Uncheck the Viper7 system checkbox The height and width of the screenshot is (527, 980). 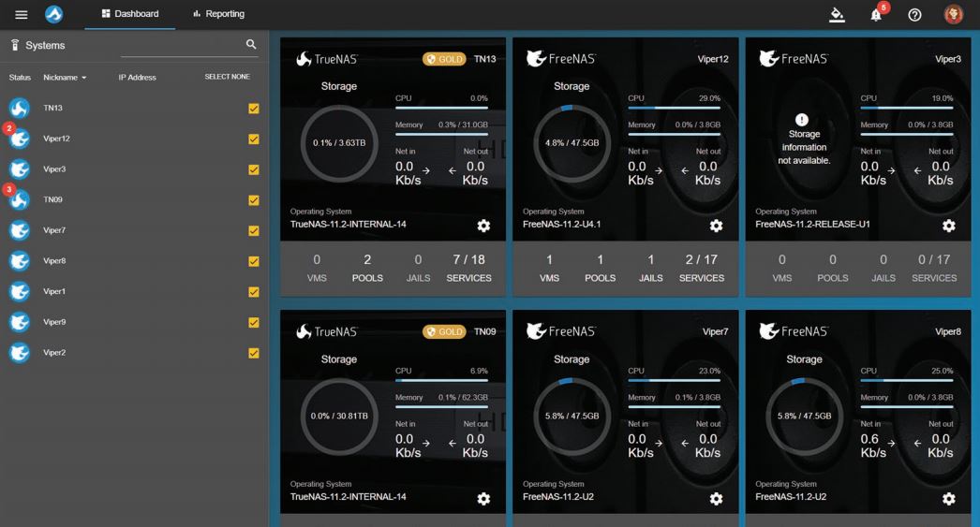tap(254, 231)
